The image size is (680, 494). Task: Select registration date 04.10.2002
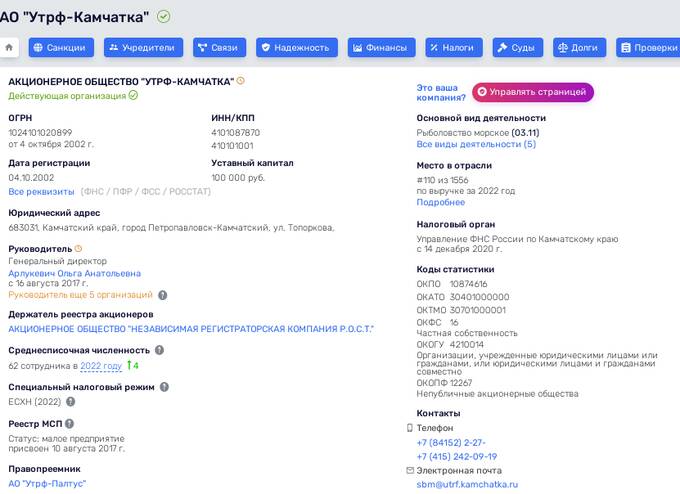[31, 178]
